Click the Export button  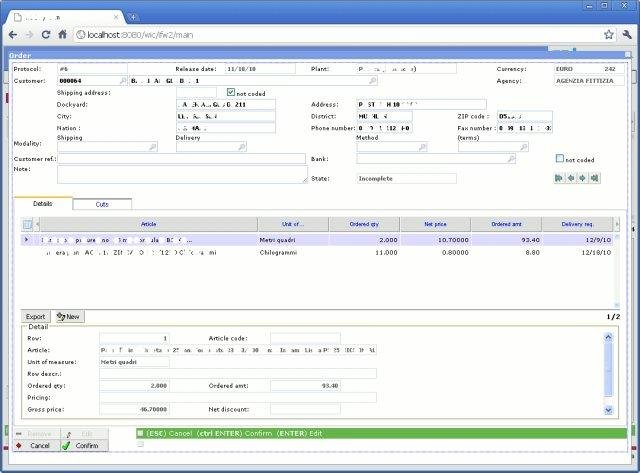(36, 317)
